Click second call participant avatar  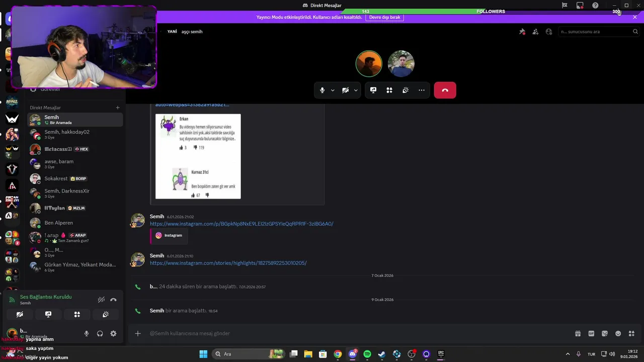point(401,63)
